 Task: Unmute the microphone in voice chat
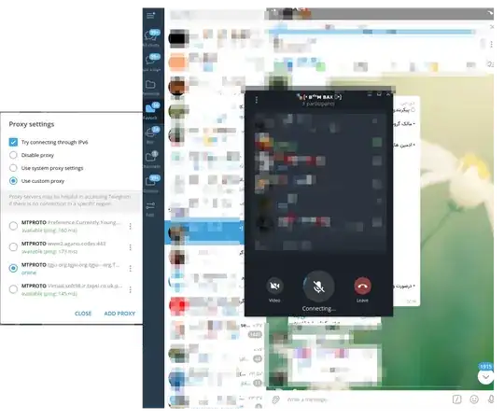318,287
